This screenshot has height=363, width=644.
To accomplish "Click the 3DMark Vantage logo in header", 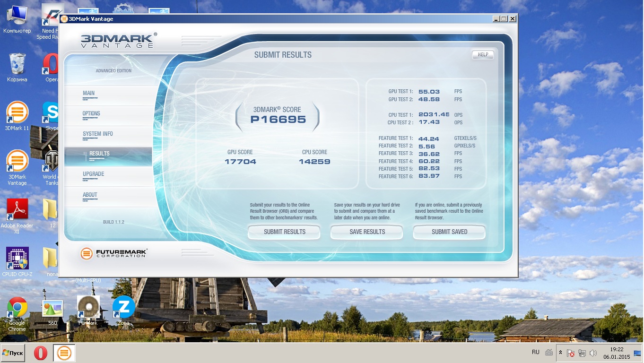I will [118, 40].
